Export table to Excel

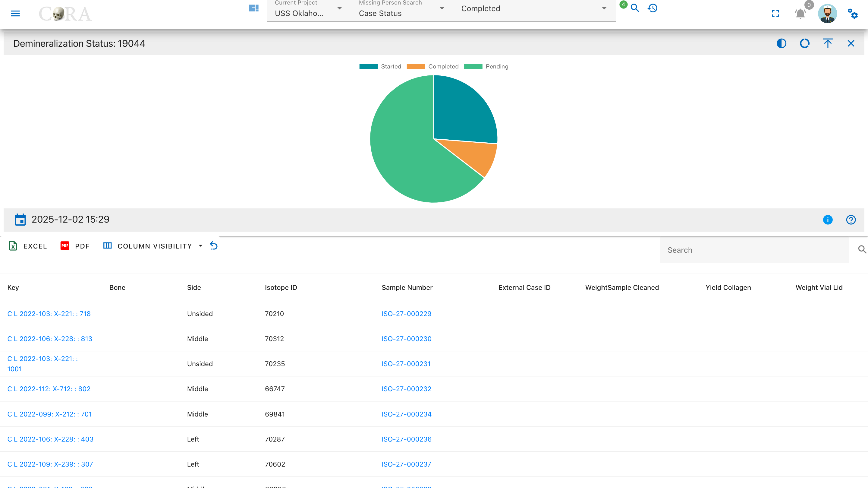pyautogui.click(x=28, y=246)
